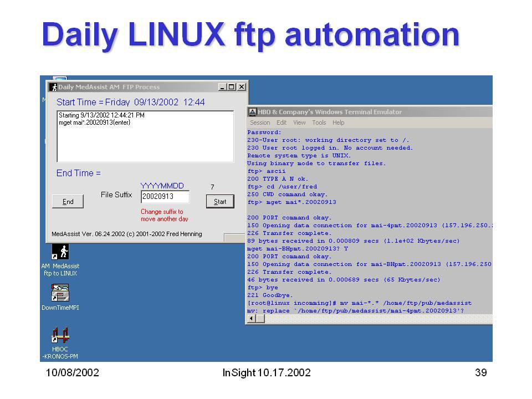This screenshot has width=532, height=399.
Task: Click the terminal line 'mv: replace' prompt
Action: coord(355,311)
